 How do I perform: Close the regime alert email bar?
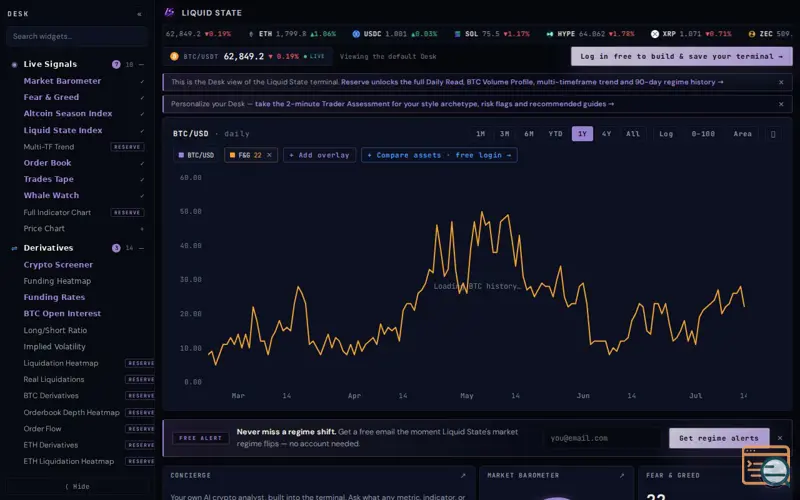pyautogui.click(x=780, y=438)
